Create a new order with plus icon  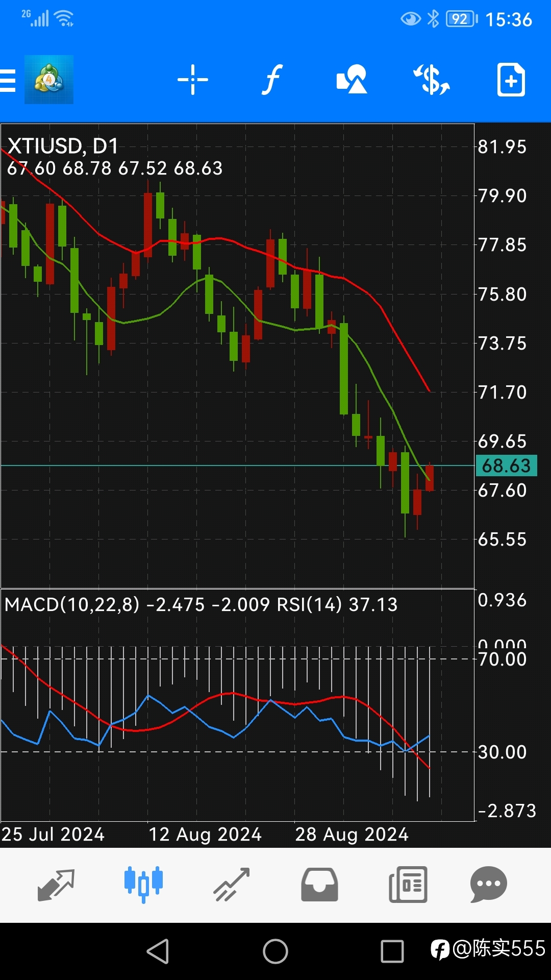point(511,80)
